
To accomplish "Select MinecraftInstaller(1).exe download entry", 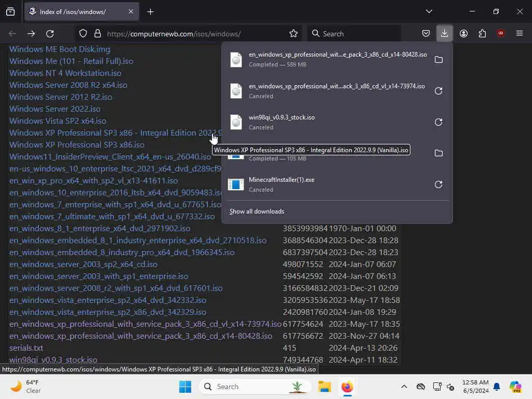I will (327, 184).
